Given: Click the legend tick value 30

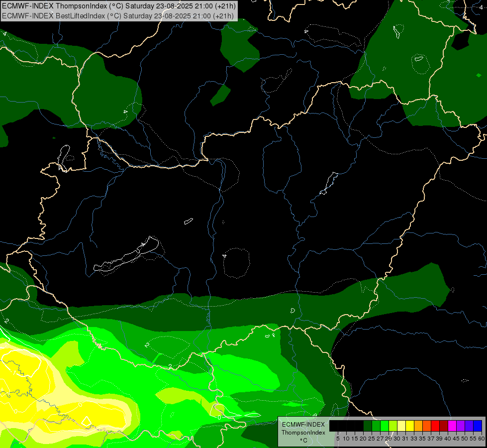Looking at the screenshot, I should [x=397, y=439].
